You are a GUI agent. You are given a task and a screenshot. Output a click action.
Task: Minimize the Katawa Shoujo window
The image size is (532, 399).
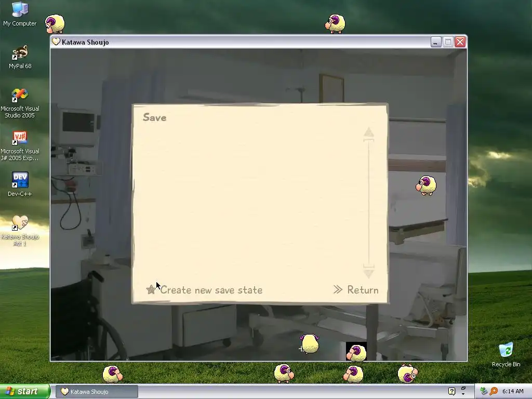pos(436,42)
